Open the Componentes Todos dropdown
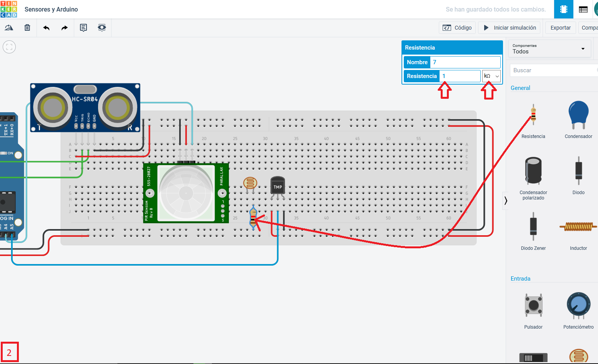598x364 pixels. (549, 48)
